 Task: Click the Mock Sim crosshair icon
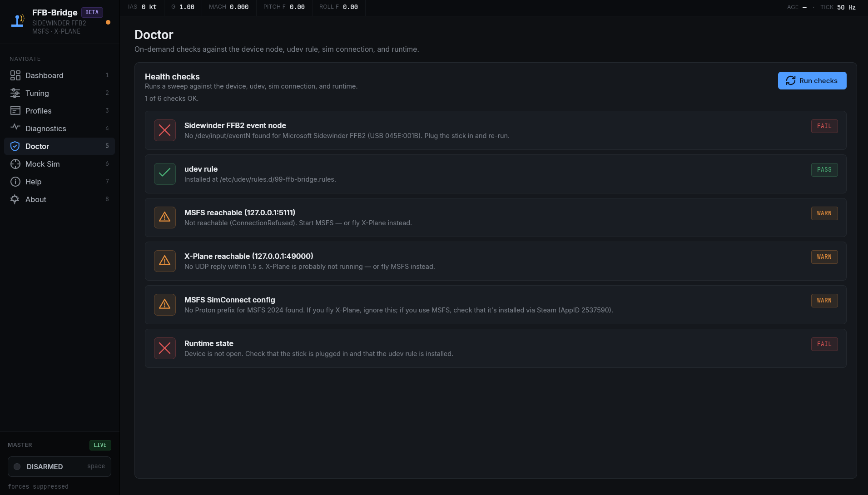pos(15,164)
